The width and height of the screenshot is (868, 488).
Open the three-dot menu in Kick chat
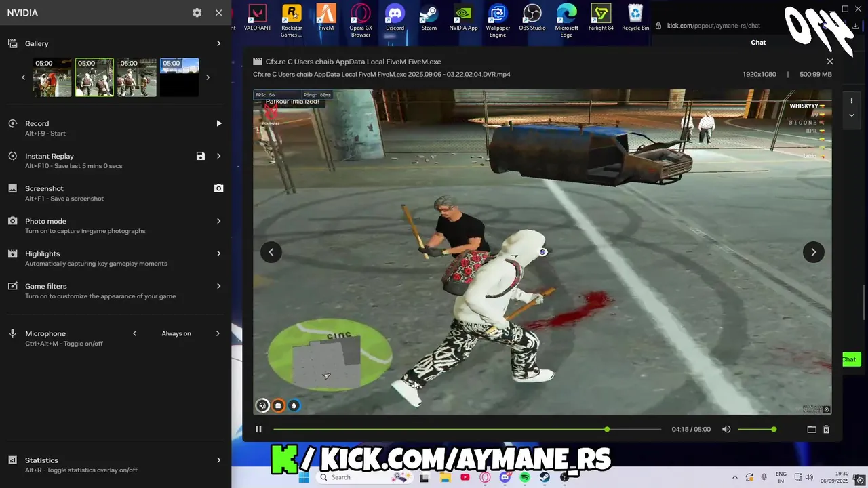click(852, 101)
